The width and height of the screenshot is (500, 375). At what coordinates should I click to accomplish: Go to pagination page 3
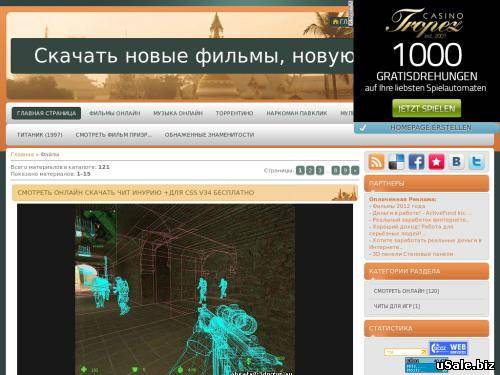(320, 170)
